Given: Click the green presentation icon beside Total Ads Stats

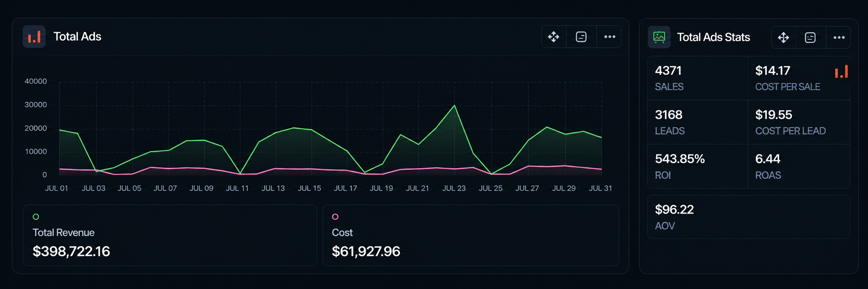Looking at the screenshot, I should (659, 37).
